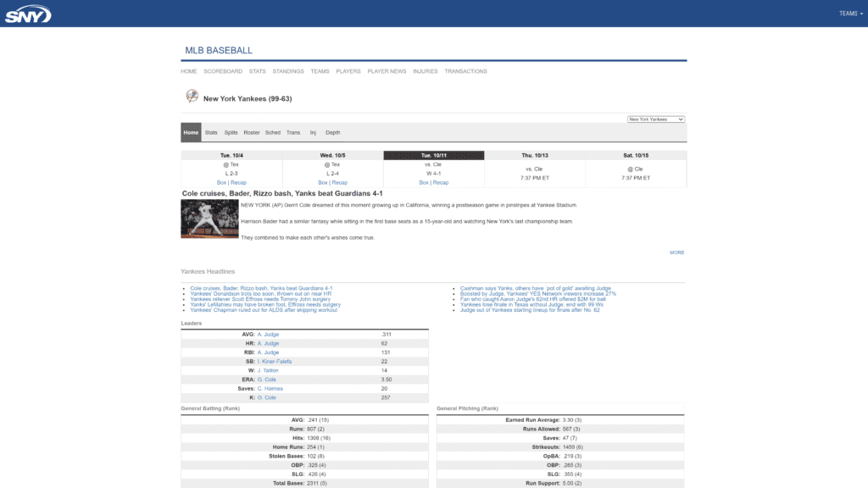Open Recap for Tue. 10/11 game
This screenshot has width=868, height=488.
(441, 183)
